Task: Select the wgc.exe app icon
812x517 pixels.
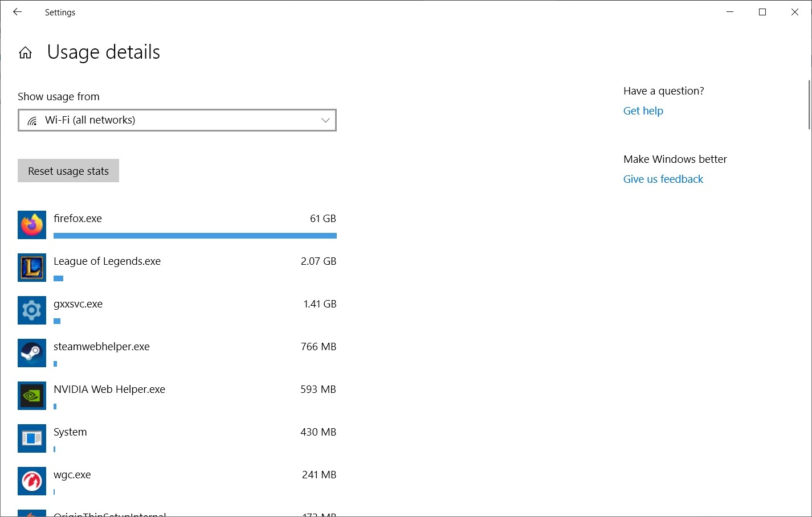Action: (32, 481)
